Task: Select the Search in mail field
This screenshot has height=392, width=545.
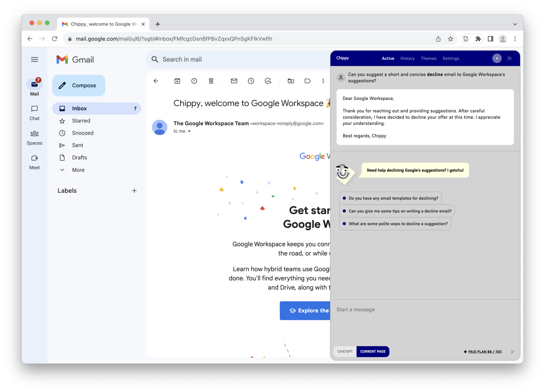Action: (x=236, y=59)
